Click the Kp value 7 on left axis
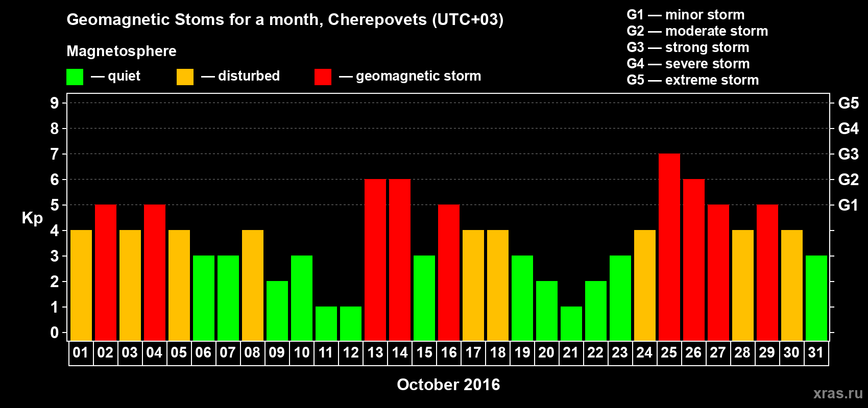 coord(55,154)
